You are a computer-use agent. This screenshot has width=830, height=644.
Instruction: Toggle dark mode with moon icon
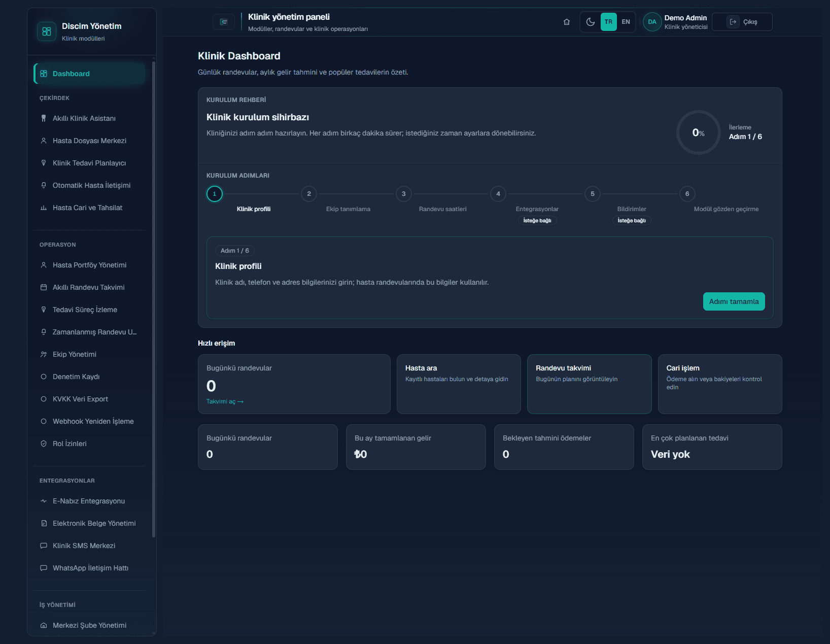(591, 22)
